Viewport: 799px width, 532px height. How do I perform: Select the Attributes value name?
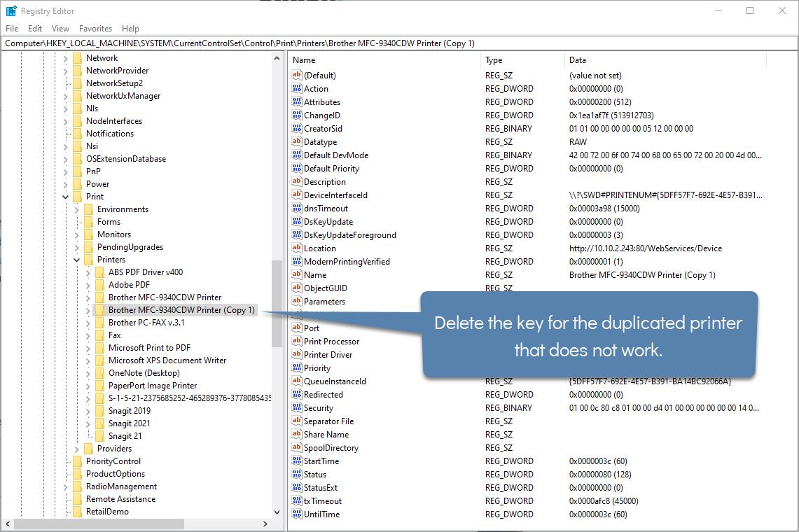pyautogui.click(x=322, y=102)
